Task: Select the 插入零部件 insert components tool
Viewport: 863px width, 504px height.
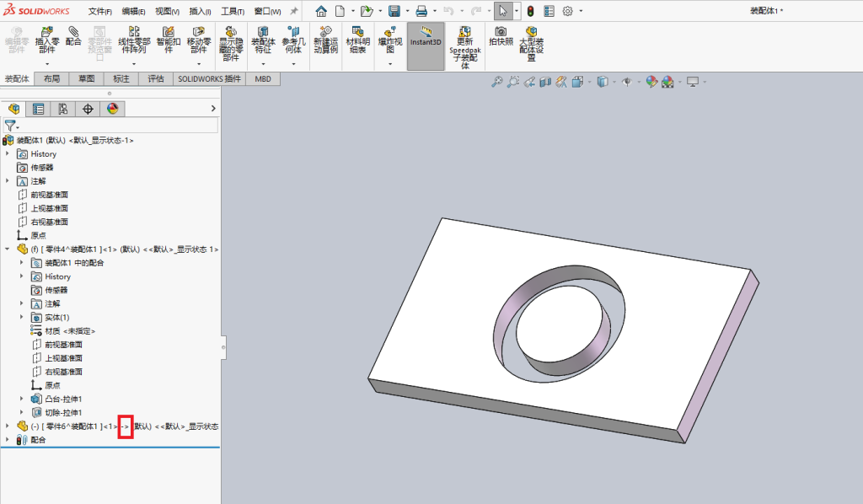Action: (47, 40)
